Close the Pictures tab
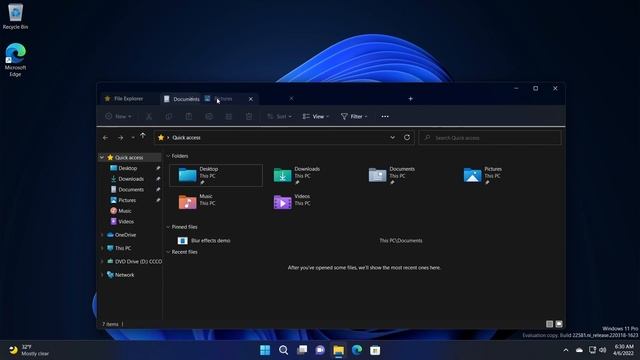 tap(251, 99)
